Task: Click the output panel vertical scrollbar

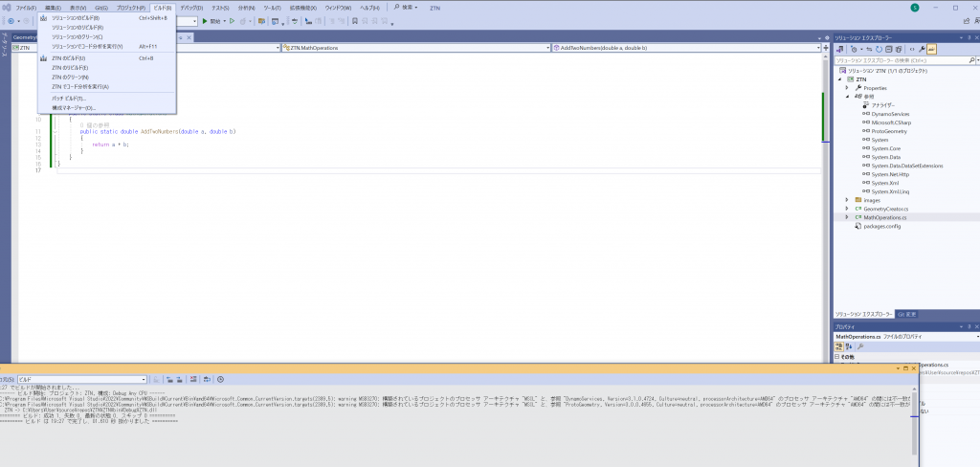Action: click(x=914, y=421)
